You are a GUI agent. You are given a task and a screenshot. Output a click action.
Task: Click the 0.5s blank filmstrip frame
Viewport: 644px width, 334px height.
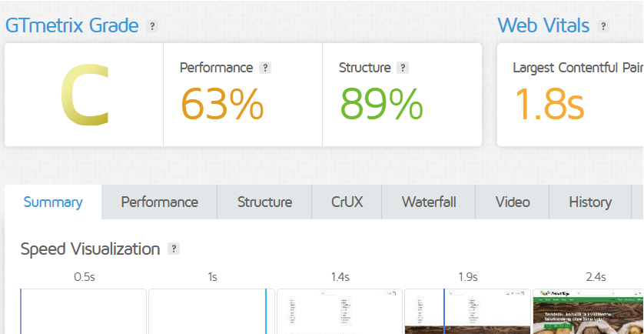(83, 312)
